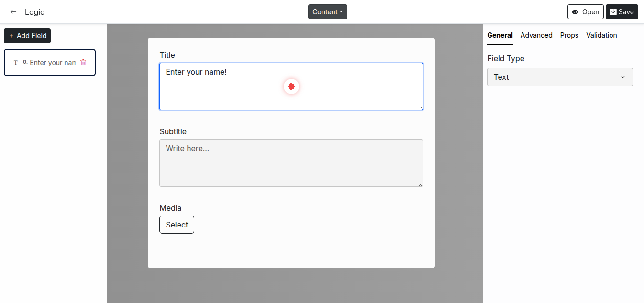Image resolution: width=644 pixels, height=303 pixels.
Task: Click the Save button with the download icon
Action: 622,12
